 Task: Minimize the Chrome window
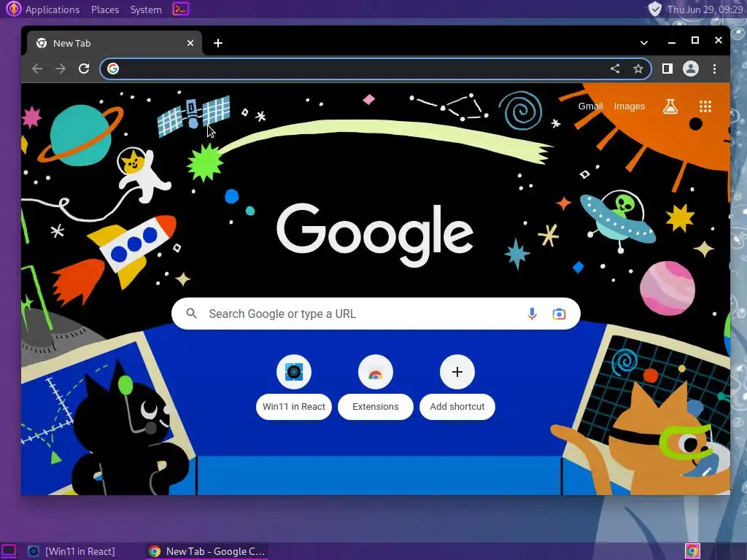(672, 42)
